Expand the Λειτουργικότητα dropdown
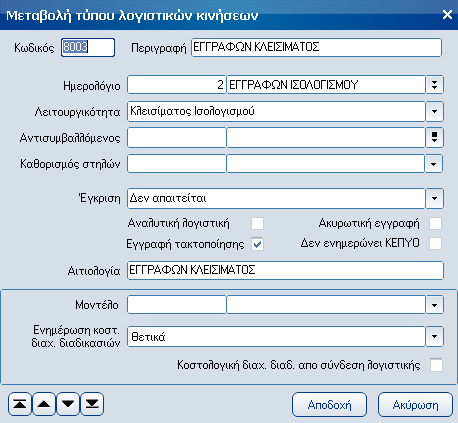This screenshot has width=458, height=423. (x=434, y=111)
